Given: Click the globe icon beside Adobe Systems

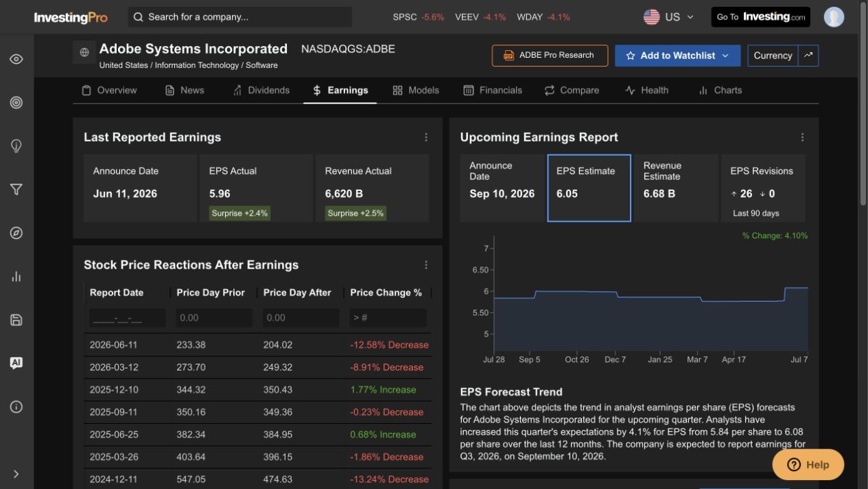Looking at the screenshot, I should tap(84, 52).
